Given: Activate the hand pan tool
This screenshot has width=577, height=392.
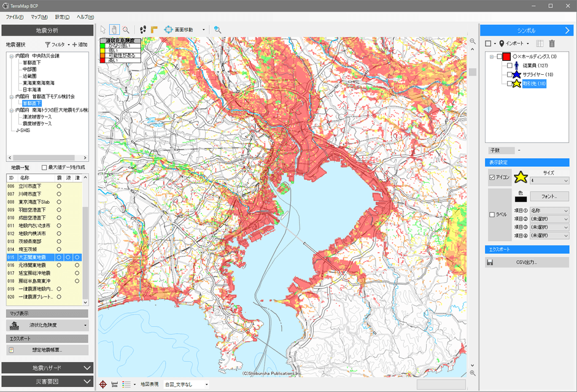Looking at the screenshot, I should point(114,29).
